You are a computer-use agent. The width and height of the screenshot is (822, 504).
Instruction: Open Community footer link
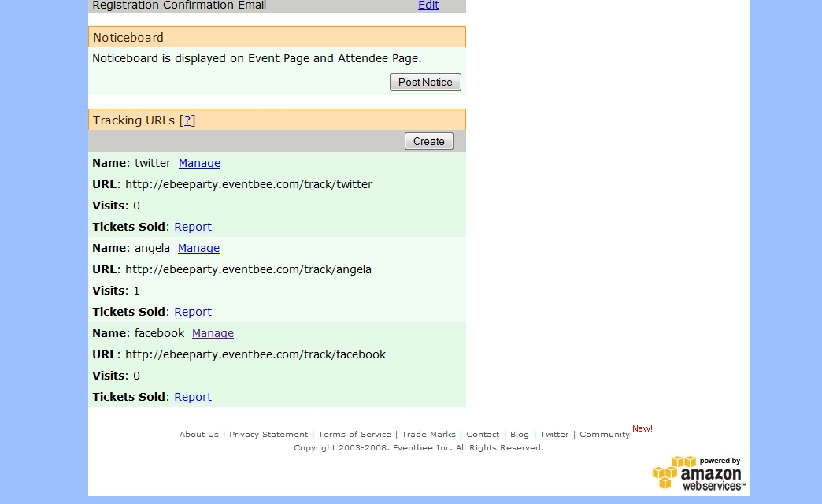[605, 434]
